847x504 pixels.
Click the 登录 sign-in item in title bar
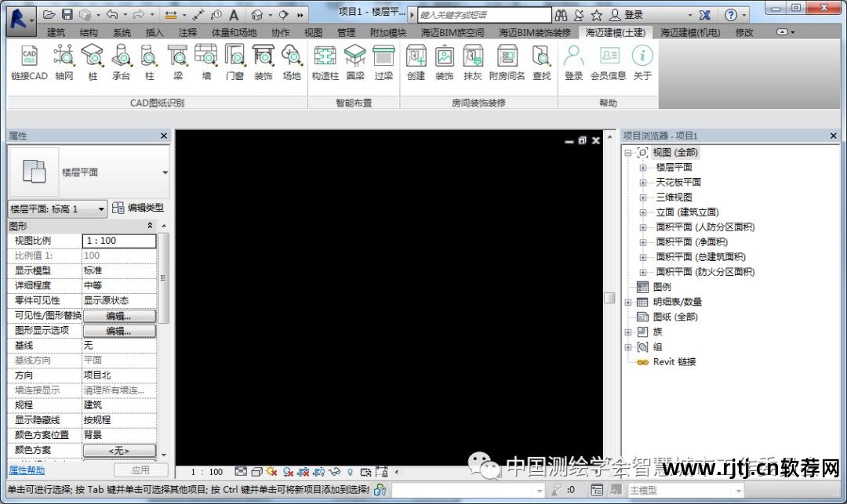coord(627,15)
